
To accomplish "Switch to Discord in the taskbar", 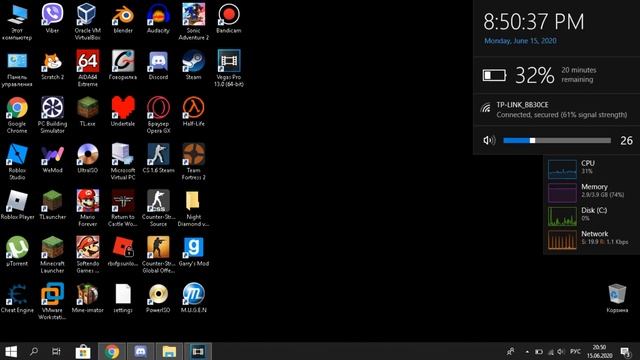I will point(140,351).
